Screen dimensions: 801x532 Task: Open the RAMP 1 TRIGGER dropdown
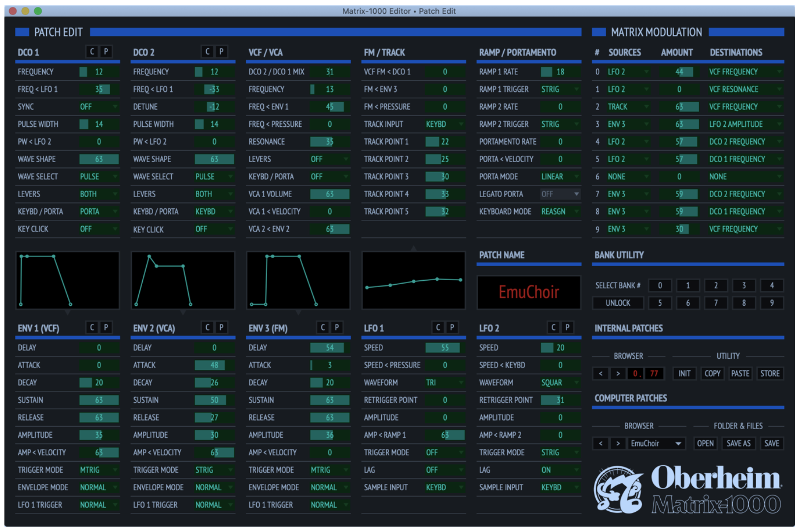click(x=560, y=89)
